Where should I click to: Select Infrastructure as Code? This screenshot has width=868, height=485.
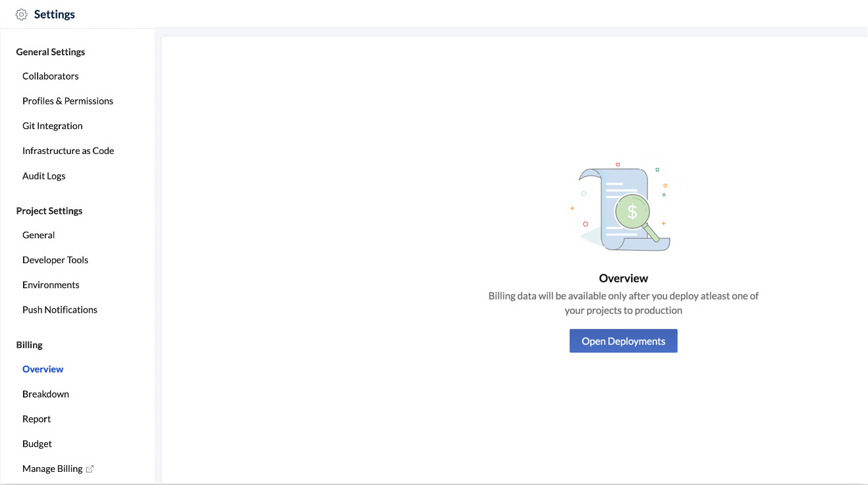click(68, 151)
